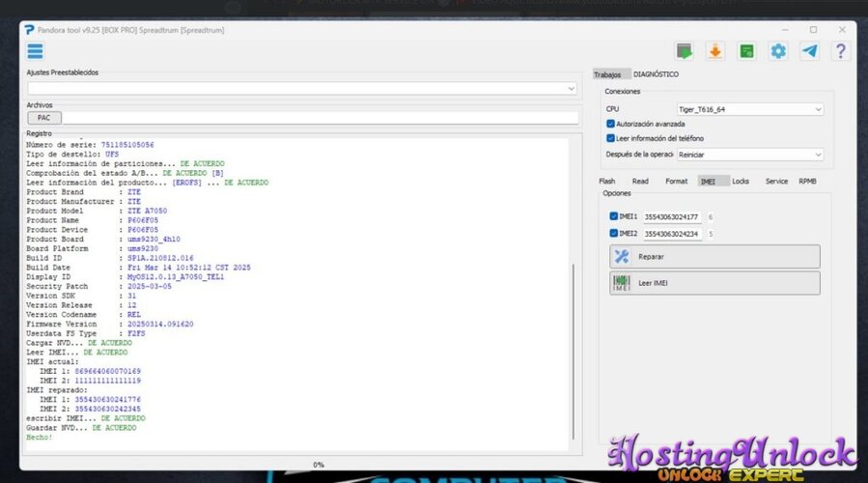Image resolution: width=868 pixels, height=483 pixels.
Task: Click the "Security Patch" log row
Action: [98, 286]
